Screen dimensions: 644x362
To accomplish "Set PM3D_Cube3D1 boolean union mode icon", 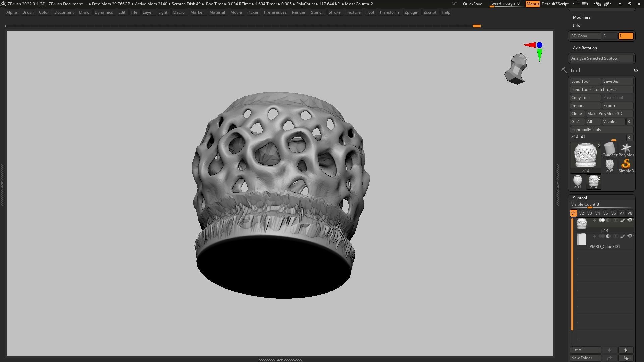I will click(x=602, y=236).
